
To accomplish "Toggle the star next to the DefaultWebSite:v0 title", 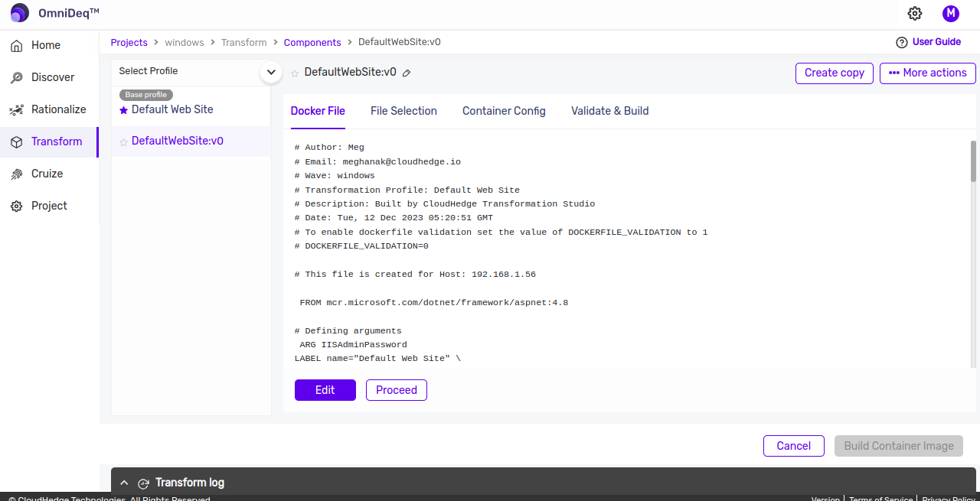I will click(x=295, y=73).
